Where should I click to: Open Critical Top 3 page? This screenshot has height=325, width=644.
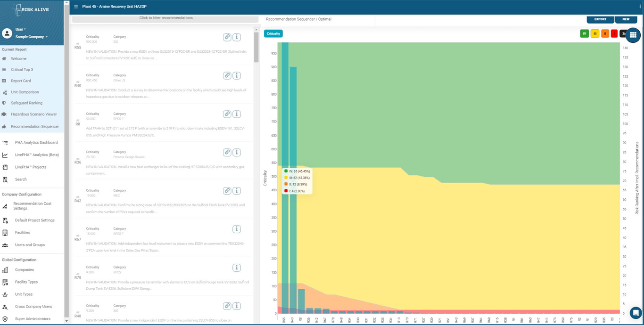(22, 70)
